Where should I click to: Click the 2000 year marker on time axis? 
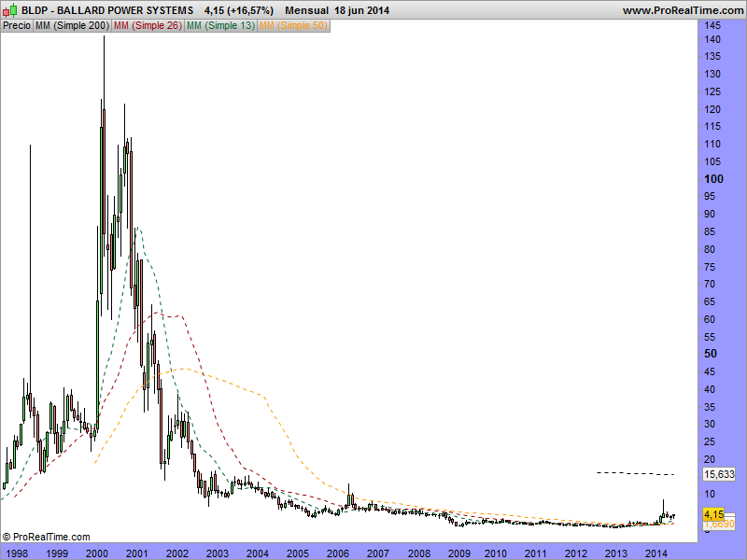[x=97, y=553]
